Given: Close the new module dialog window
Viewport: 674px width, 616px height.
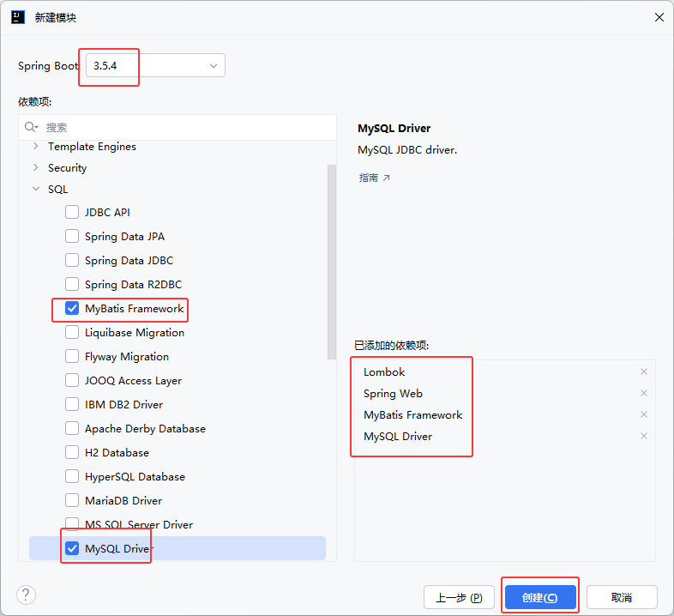Looking at the screenshot, I should (659, 17).
